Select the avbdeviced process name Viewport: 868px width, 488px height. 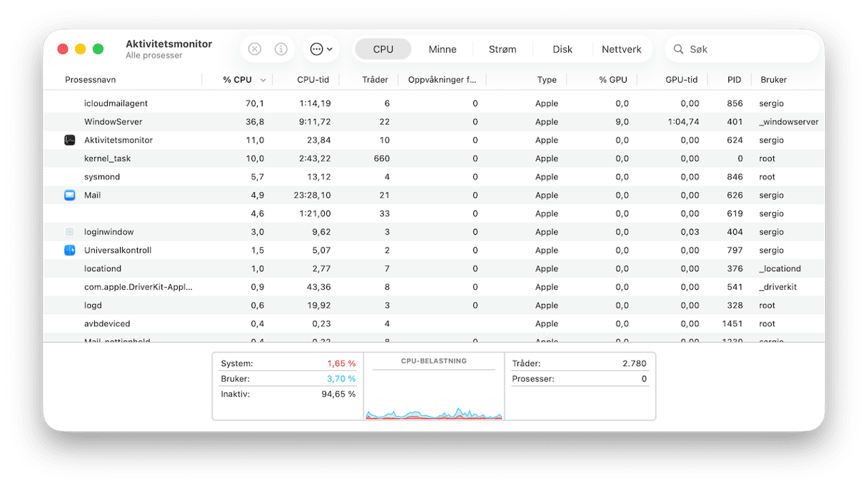coord(107,324)
